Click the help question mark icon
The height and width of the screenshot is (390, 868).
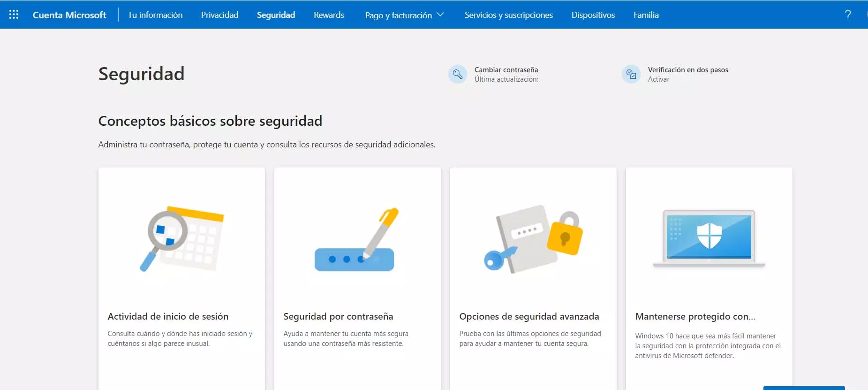[x=847, y=15]
